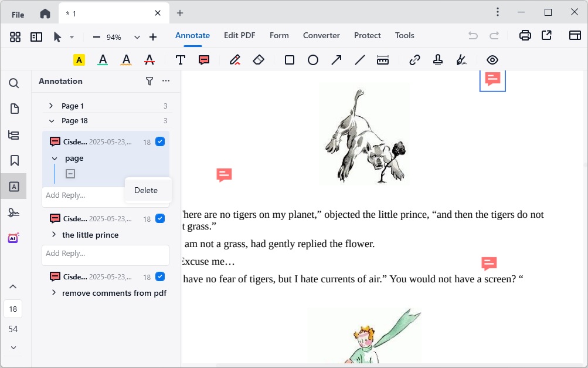The image size is (588, 368).
Task: Open the File menu
Action: (x=18, y=14)
